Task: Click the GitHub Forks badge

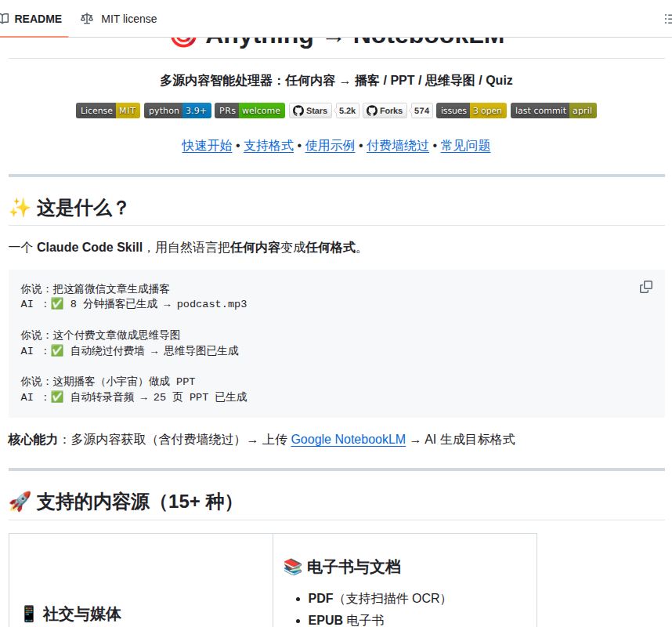Action: 385,111
